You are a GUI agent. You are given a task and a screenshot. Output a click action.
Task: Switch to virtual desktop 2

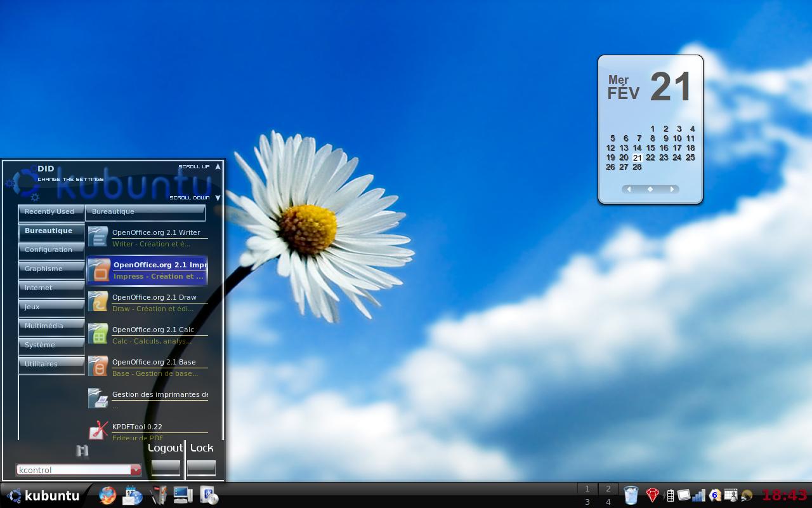coord(608,489)
